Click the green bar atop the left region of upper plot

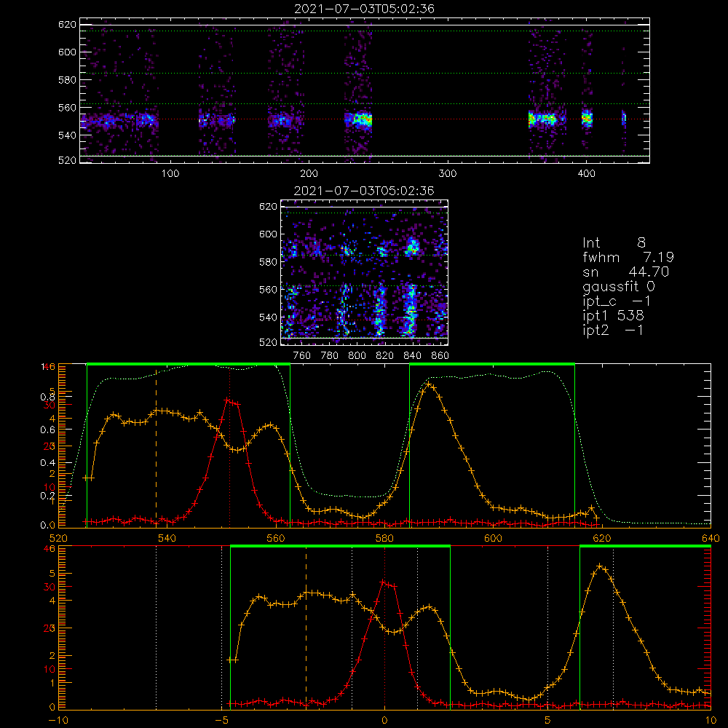(189, 365)
